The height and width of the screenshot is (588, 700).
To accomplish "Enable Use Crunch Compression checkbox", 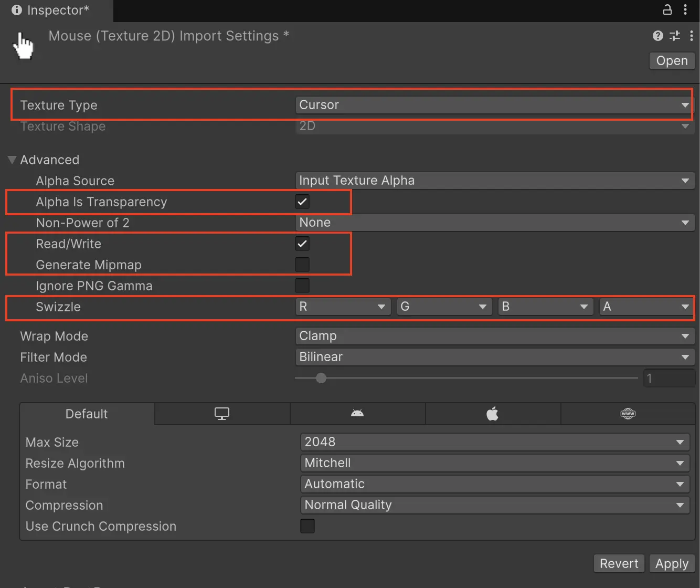I will coord(307,526).
